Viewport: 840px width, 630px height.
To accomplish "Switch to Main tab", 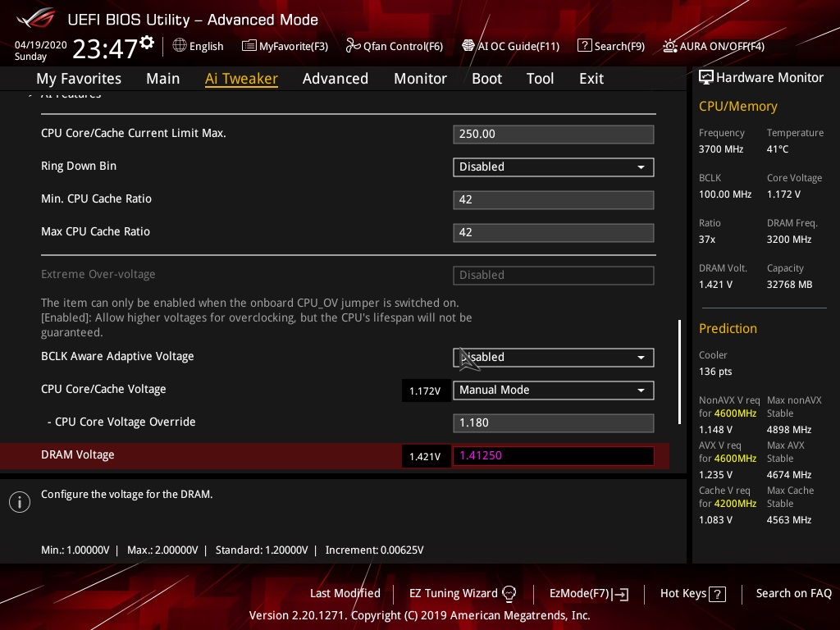I will (x=163, y=79).
